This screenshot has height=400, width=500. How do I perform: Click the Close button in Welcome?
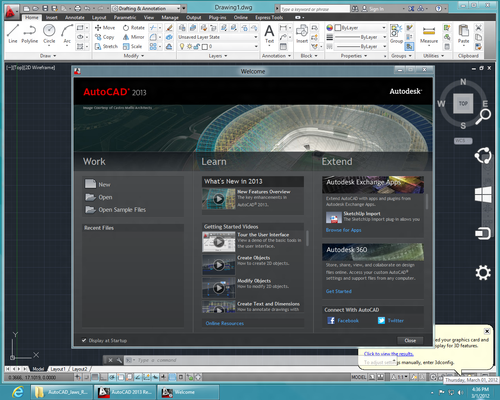410,340
